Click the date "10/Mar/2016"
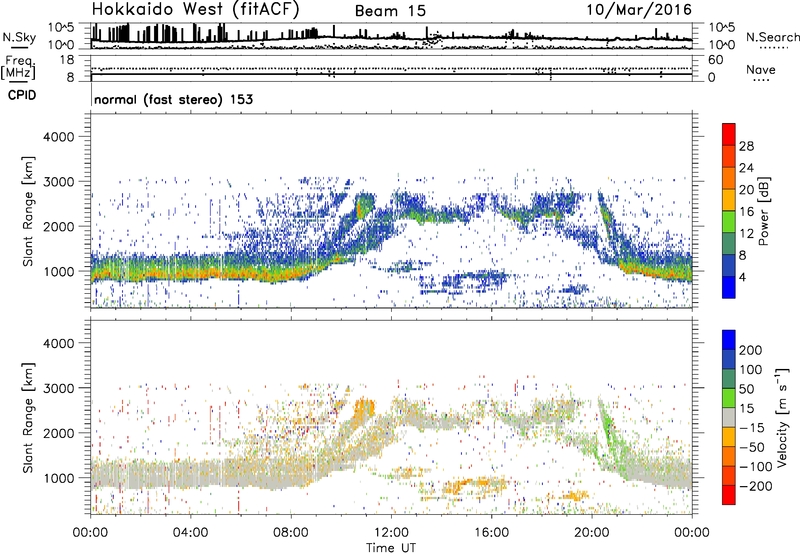 tap(639, 10)
